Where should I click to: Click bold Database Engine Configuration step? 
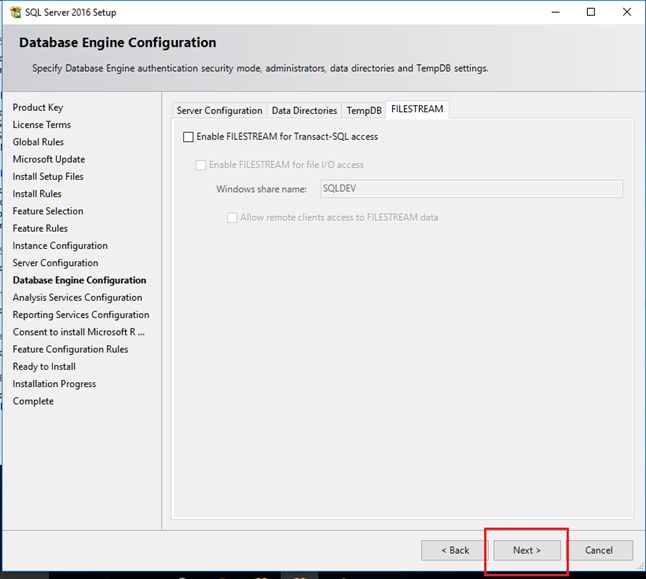[x=80, y=280]
